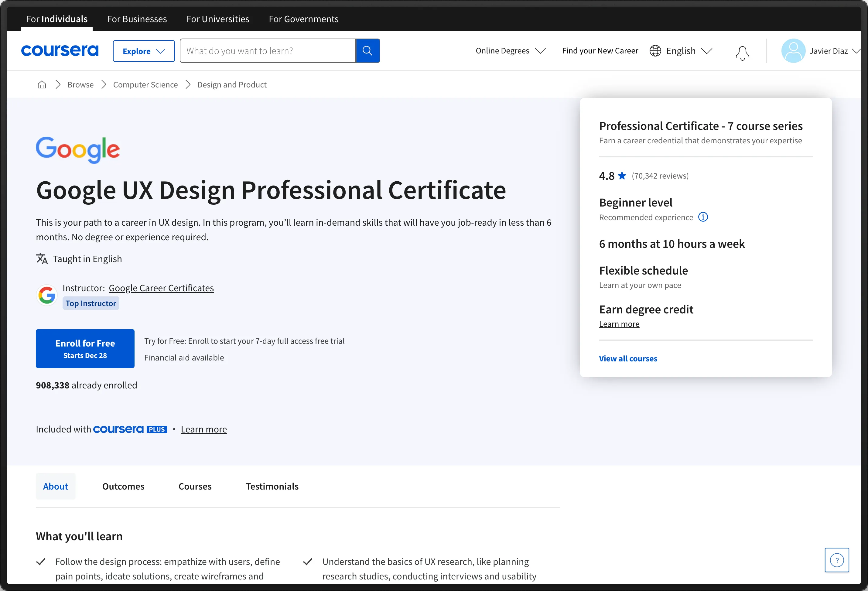This screenshot has width=868, height=591.
Task: Click the What do you want to learn field
Action: 268,50
